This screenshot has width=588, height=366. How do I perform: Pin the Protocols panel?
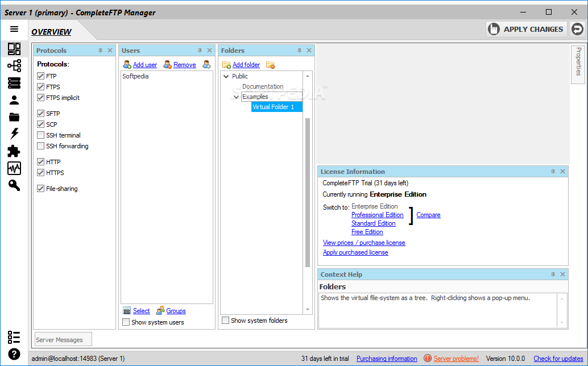pos(100,50)
